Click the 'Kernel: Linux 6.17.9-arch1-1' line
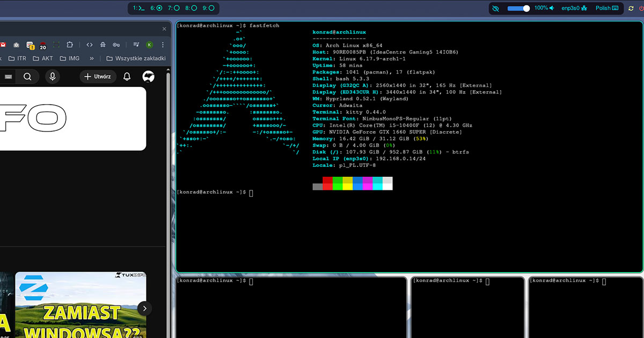Image resolution: width=644 pixels, height=338 pixels. click(359, 59)
